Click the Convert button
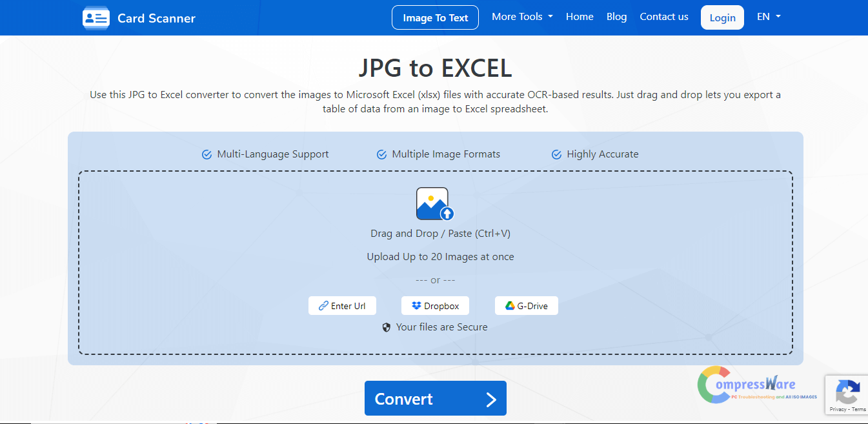This screenshot has height=424, width=868. [436, 398]
